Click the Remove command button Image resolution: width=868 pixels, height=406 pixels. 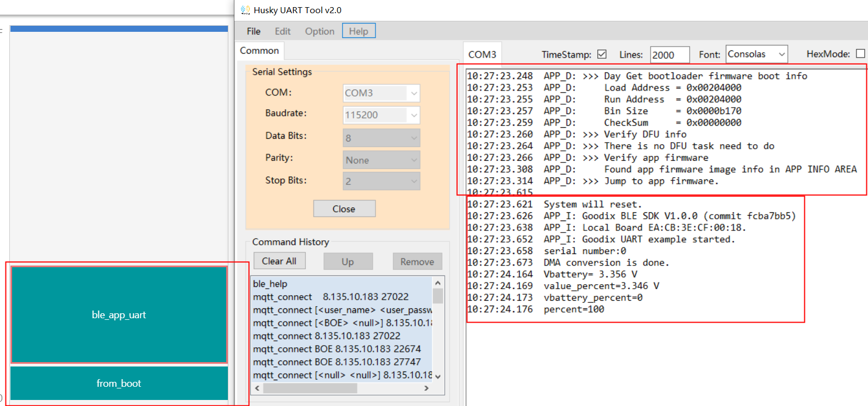pyautogui.click(x=417, y=262)
